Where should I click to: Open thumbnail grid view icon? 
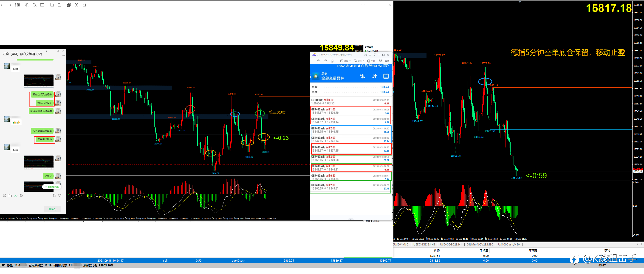[x=17, y=5]
